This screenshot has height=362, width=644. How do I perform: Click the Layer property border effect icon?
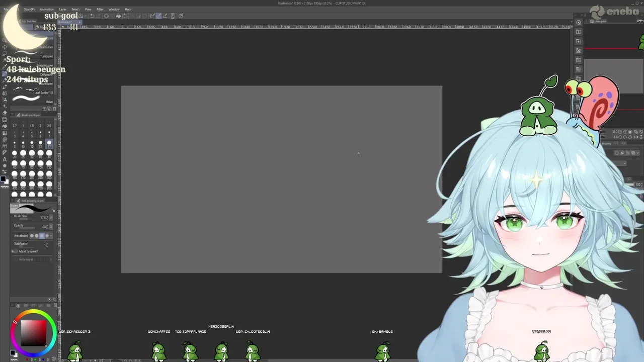[617, 153]
